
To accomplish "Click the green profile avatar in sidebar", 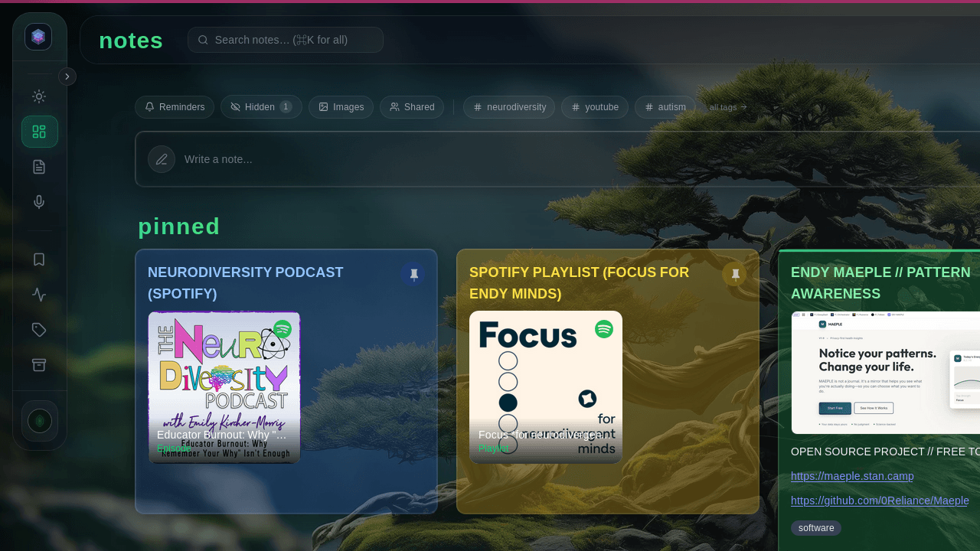I will pos(40,421).
